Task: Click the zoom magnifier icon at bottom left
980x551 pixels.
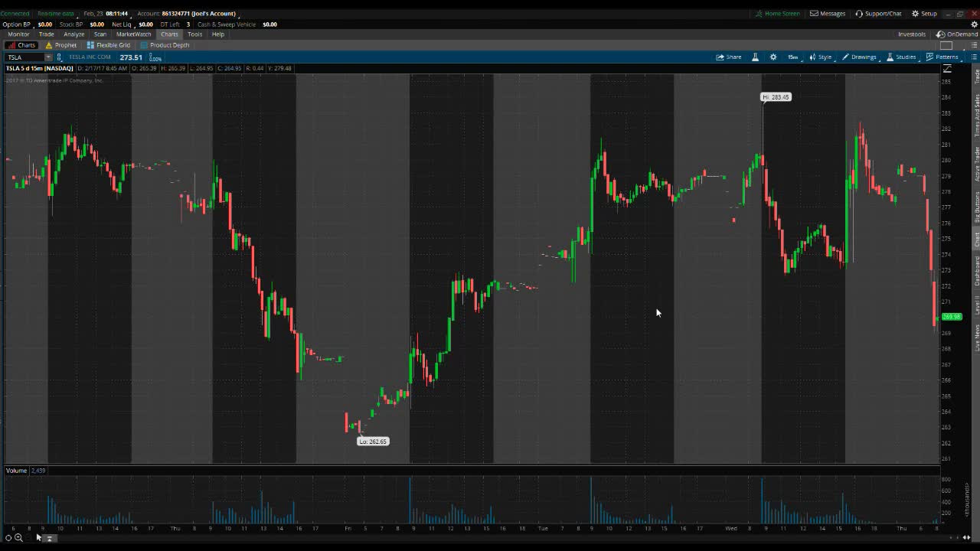Action: click(x=19, y=538)
